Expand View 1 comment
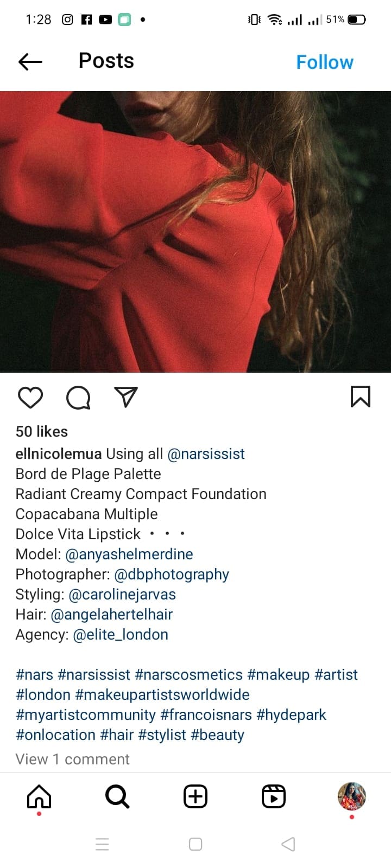This screenshot has height=868, width=391. [x=73, y=759]
